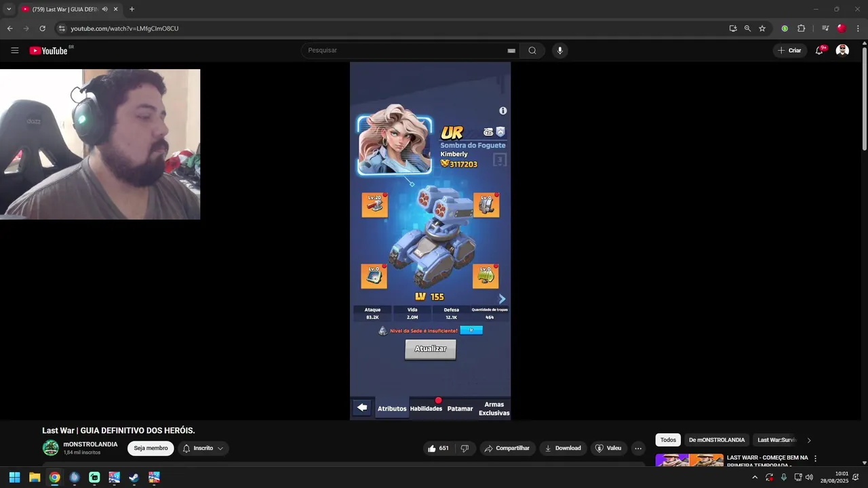Open the media controls icon in toolbar

(x=825, y=28)
